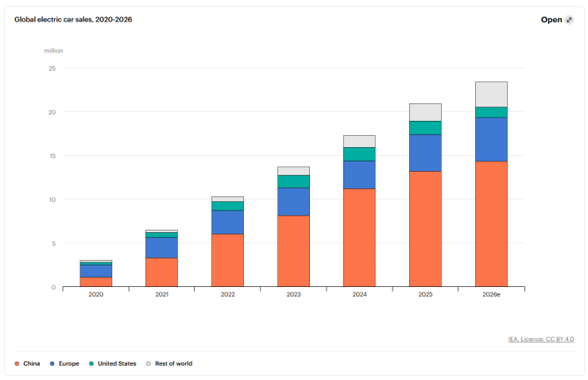
Task: Open the chart with expand arrow icon
Action: click(569, 20)
